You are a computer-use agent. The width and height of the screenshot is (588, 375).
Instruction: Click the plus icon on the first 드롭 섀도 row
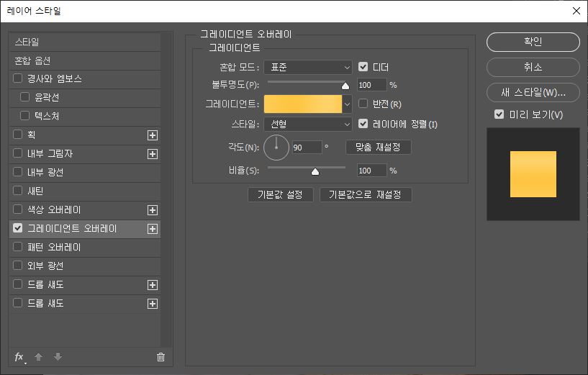(x=153, y=285)
